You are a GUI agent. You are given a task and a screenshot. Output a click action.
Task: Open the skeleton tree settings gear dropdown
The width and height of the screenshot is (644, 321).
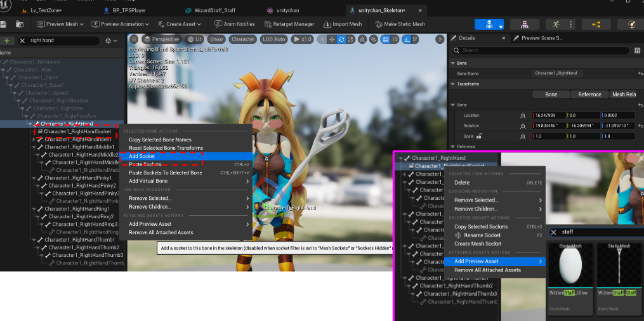pos(111,41)
